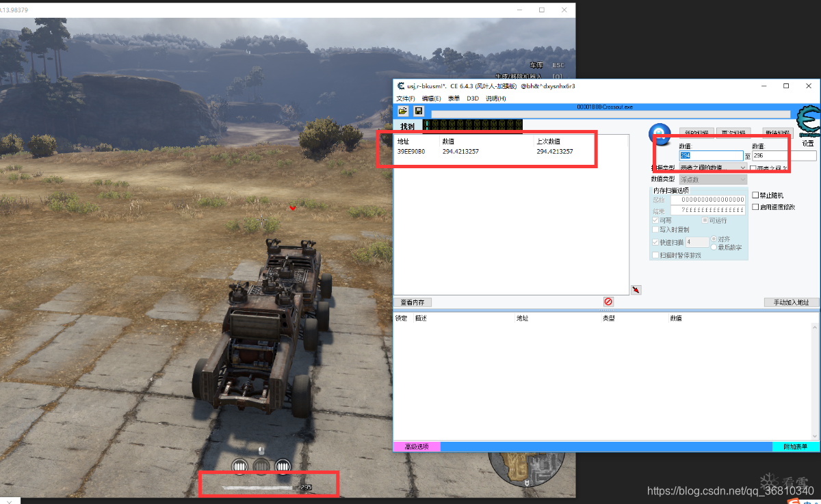Click the 地址 column header in results
The width and height of the screenshot is (821, 504).
click(x=404, y=142)
